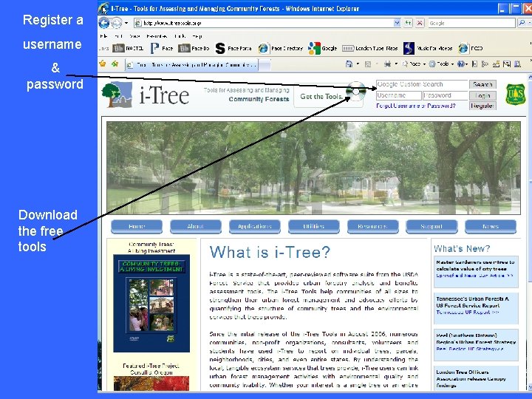
Task: Select the i-Tree browser tab
Action: 191,64
